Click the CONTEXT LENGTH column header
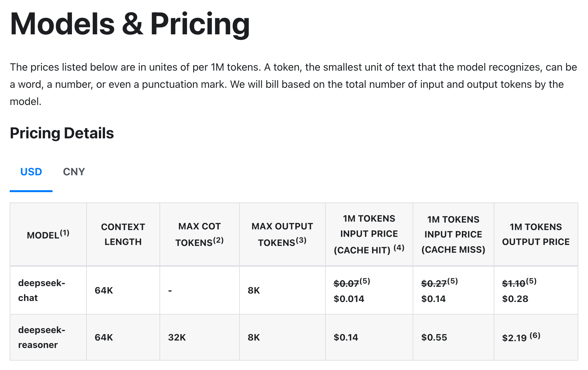Screen dimensions: 588x370 click(123, 234)
